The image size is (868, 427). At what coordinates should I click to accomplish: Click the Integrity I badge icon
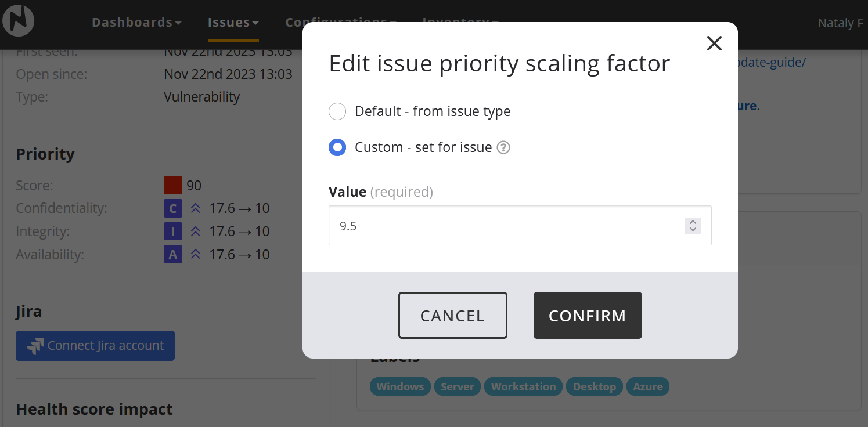[173, 231]
